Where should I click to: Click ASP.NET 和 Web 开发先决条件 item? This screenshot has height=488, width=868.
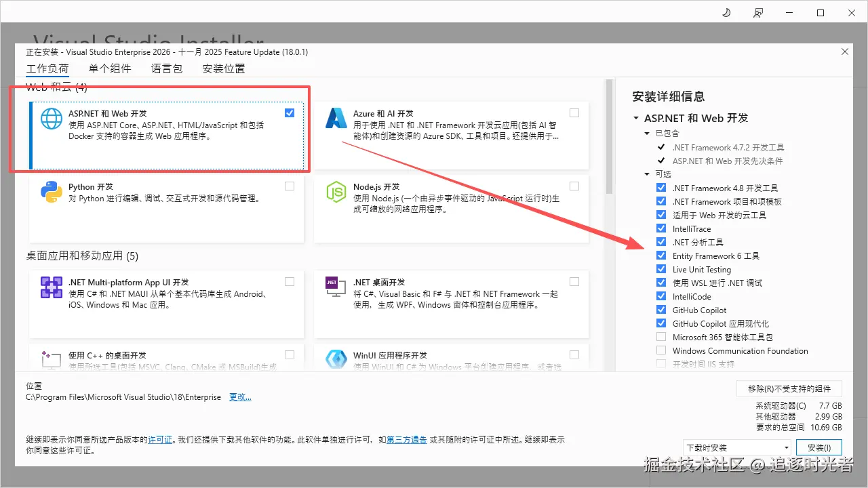pos(728,161)
